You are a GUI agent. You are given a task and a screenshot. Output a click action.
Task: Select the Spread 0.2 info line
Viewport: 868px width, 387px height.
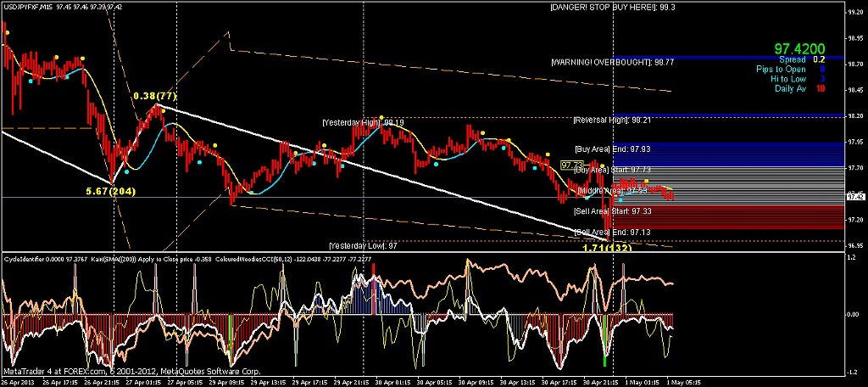tap(803, 59)
